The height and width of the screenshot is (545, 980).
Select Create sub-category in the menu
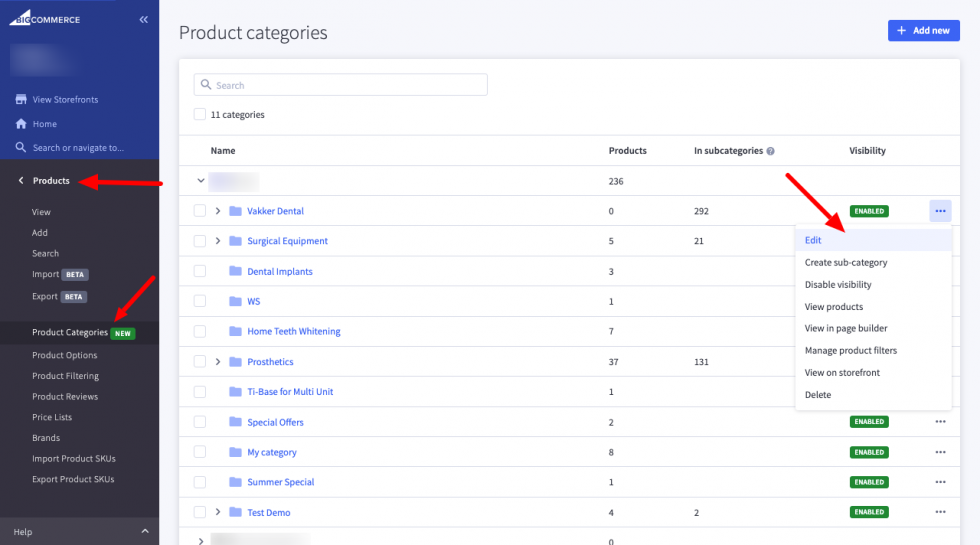[x=846, y=263]
